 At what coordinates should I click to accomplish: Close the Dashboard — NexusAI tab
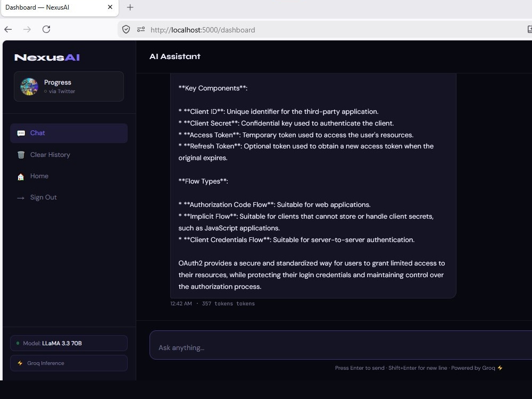click(110, 7)
